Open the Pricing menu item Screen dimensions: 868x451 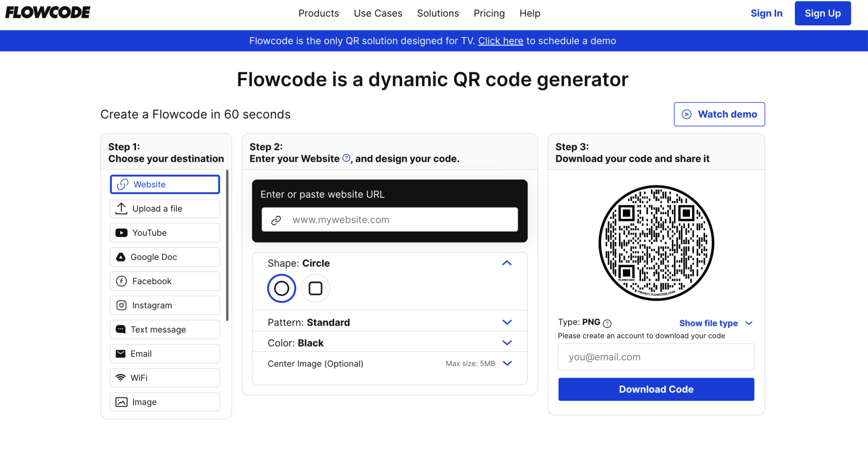pos(489,13)
